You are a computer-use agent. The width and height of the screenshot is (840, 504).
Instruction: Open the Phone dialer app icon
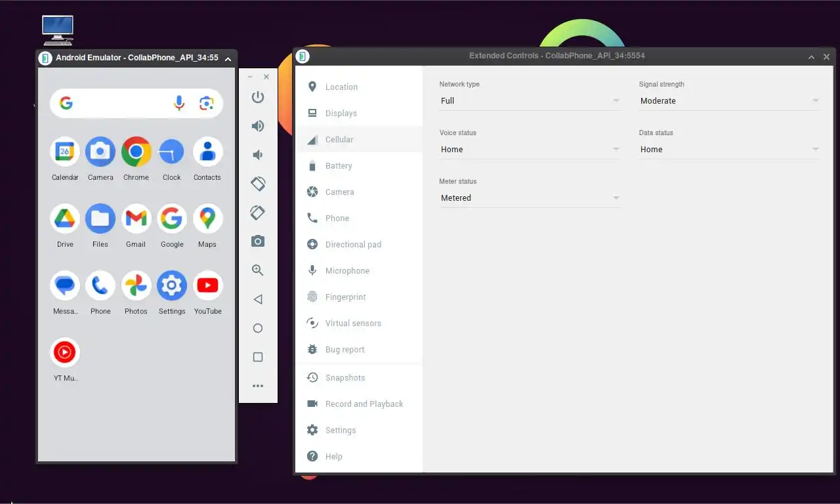(x=100, y=286)
